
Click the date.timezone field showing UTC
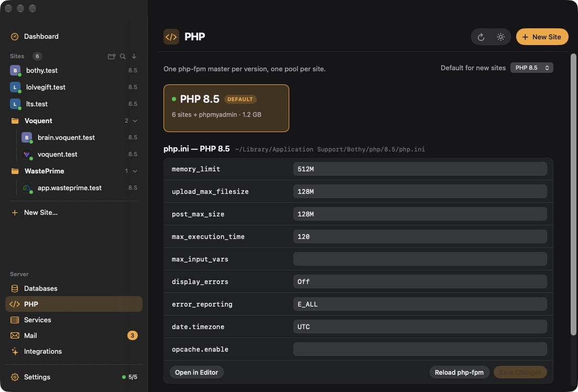coord(420,326)
